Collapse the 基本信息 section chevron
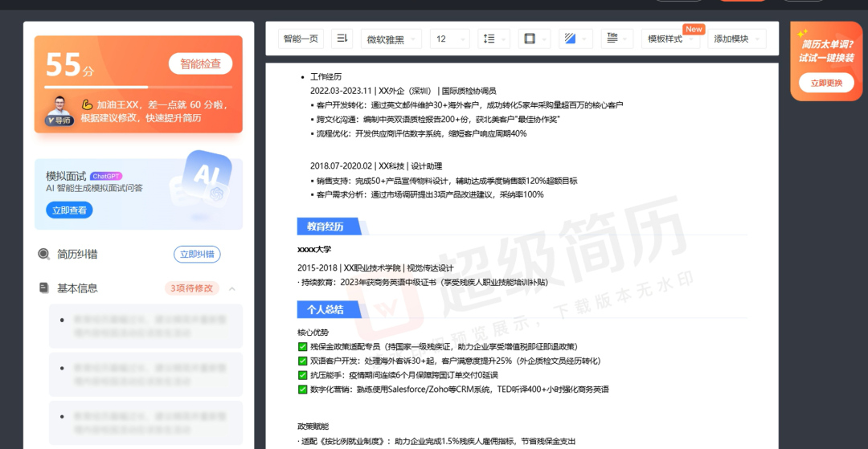 [232, 288]
